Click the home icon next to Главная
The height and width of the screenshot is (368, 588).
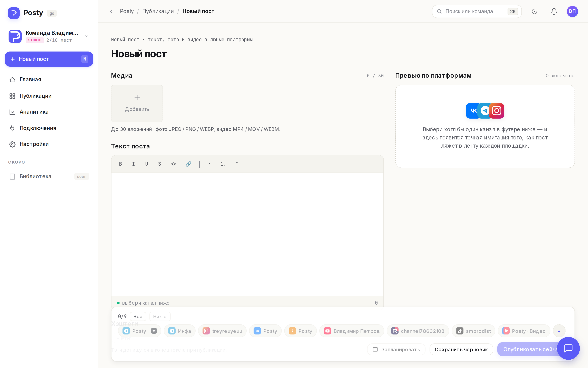pyautogui.click(x=12, y=80)
